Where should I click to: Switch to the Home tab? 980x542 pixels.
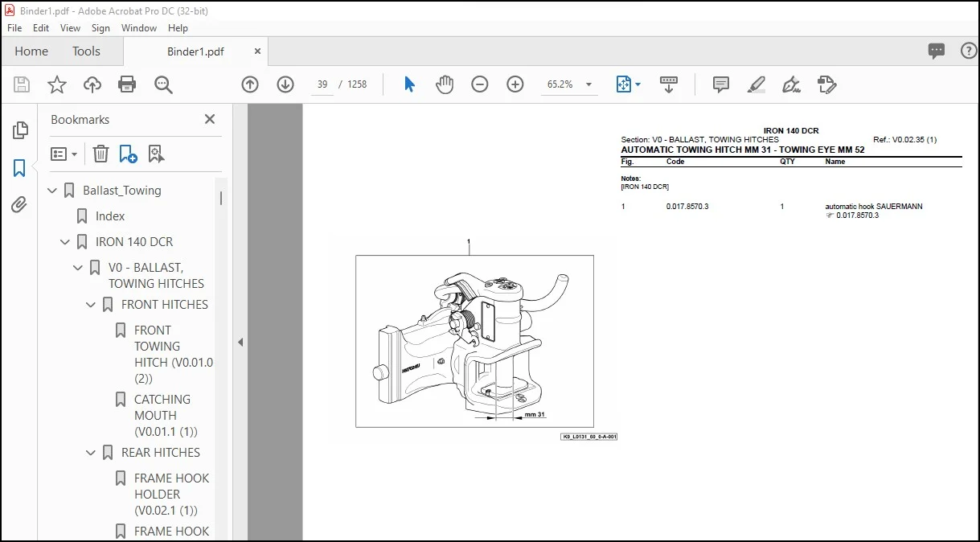31,51
